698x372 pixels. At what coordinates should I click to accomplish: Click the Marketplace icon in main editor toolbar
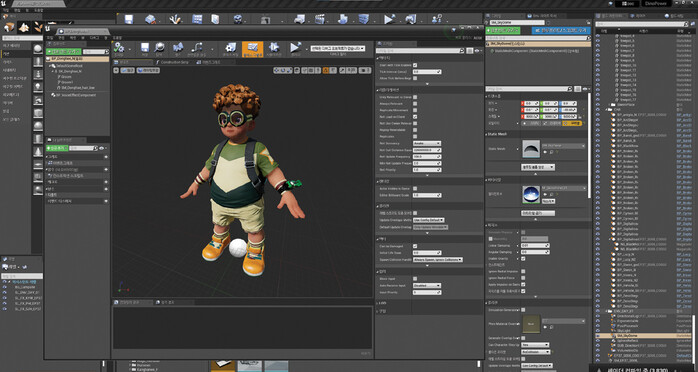pos(215,19)
